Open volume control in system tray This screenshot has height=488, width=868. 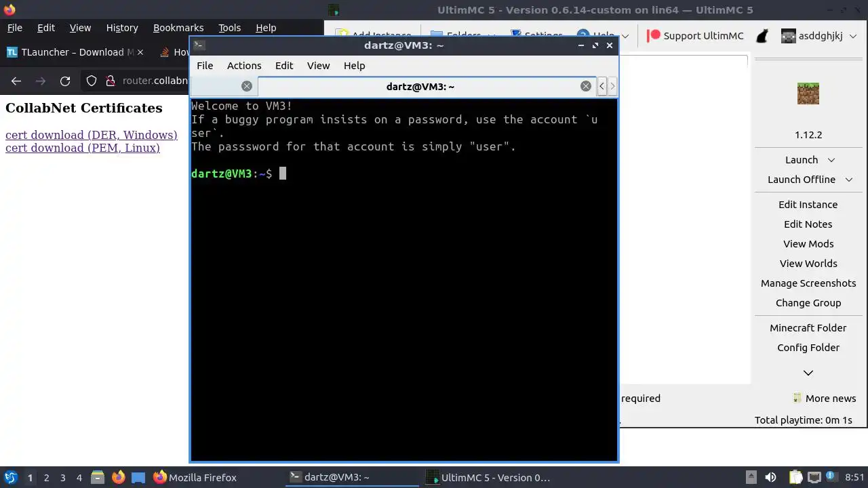[x=770, y=478]
